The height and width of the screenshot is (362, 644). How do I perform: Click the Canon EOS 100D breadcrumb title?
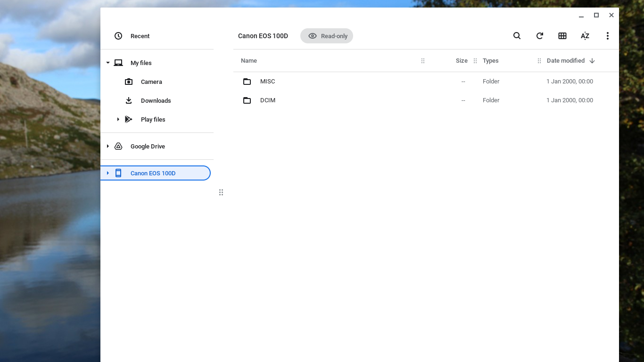263,36
